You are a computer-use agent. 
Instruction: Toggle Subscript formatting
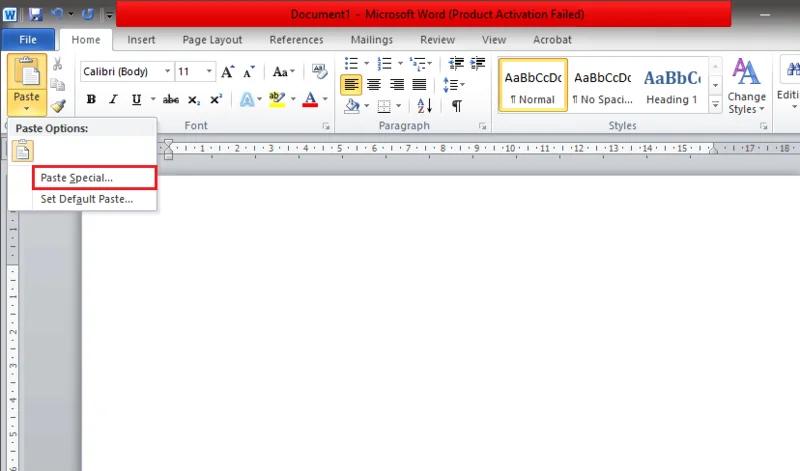pyautogui.click(x=193, y=100)
